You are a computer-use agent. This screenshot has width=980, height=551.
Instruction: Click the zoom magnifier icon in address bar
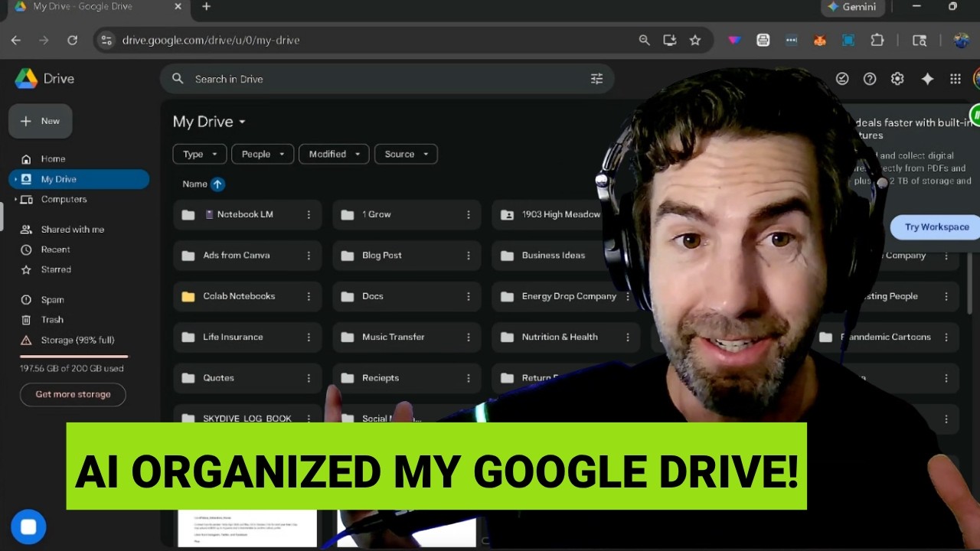[644, 41]
